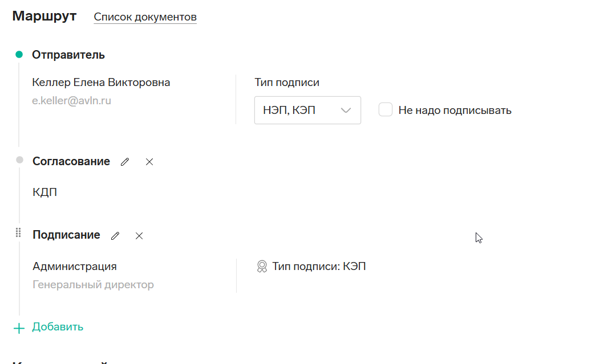
Task: Enable the Не надо подписывать checkbox
Action: click(x=386, y=109)
